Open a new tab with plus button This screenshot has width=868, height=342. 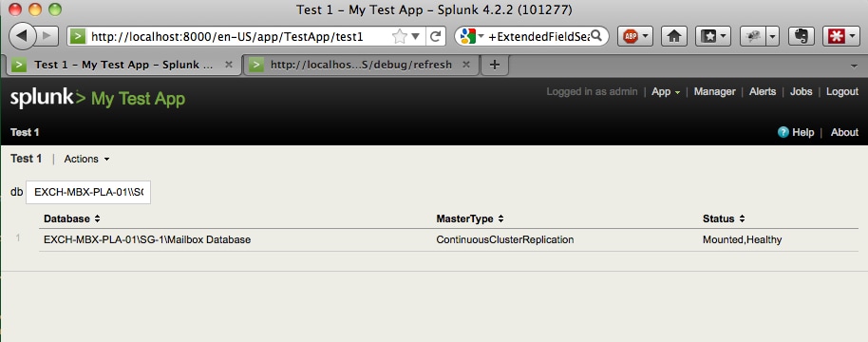pyautogui.click(x=495, y=65)
